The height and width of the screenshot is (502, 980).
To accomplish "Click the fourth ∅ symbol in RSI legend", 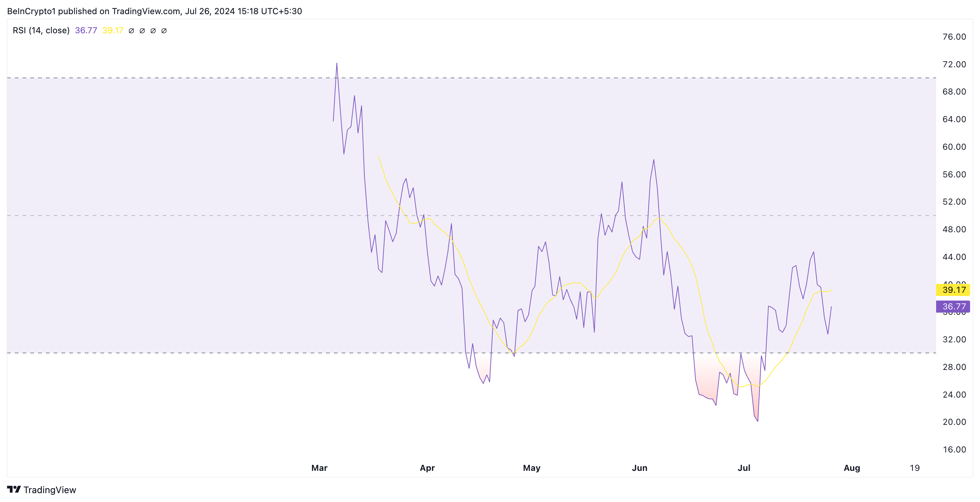I will pyautogui.click(x=164, y=31).
